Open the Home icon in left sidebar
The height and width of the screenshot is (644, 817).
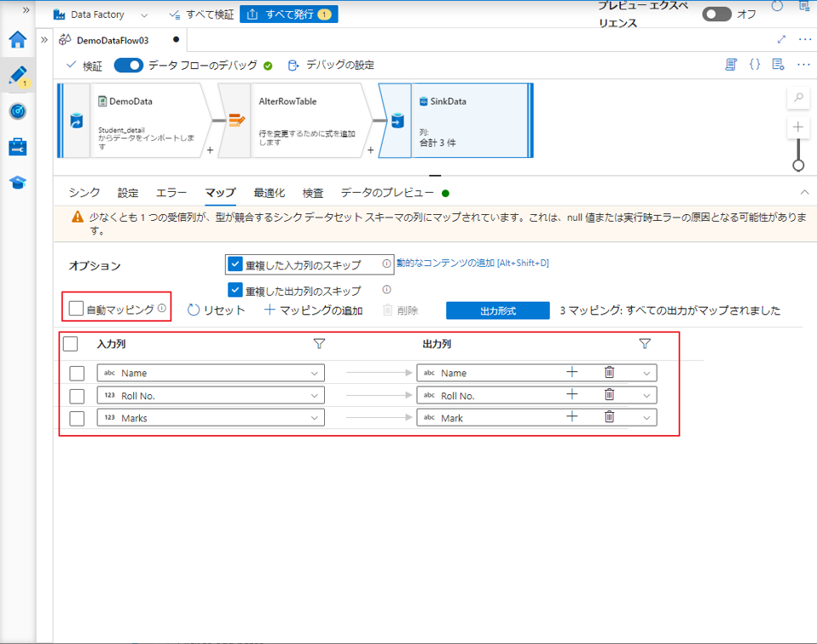(x=17, y=40)
